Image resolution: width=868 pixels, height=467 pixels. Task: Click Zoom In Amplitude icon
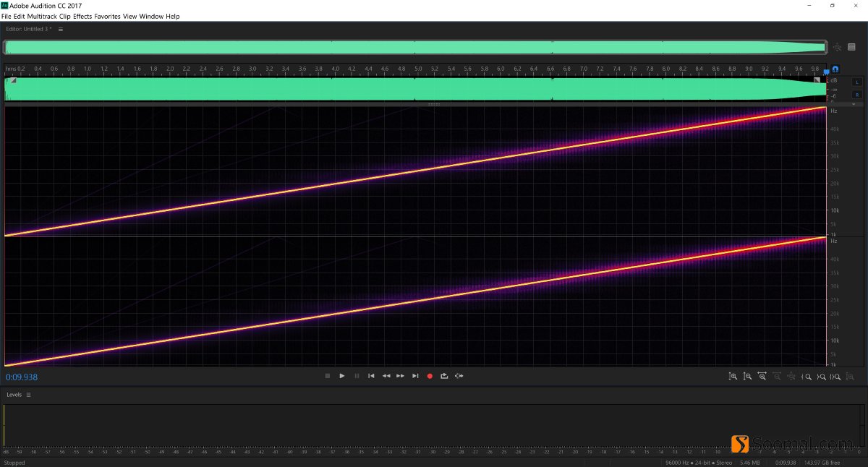733,377
